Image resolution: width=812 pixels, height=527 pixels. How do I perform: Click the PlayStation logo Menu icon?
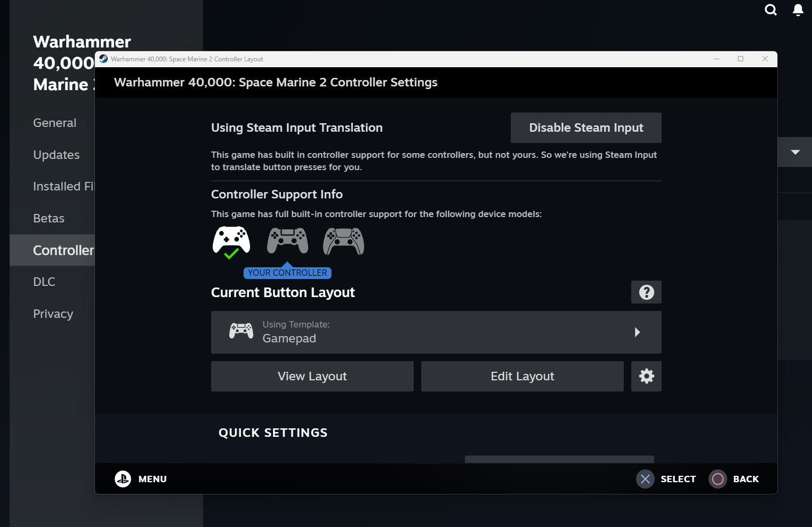pos(123,479)
